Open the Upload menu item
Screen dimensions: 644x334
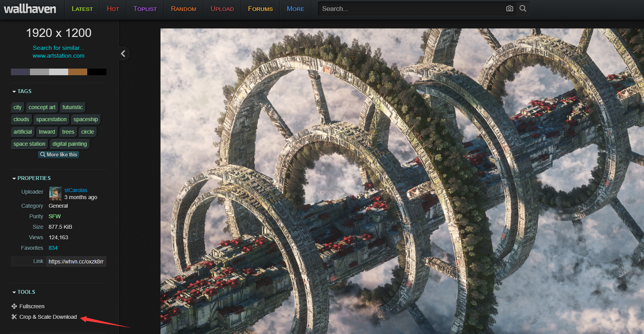pyautogui.click(x=222, y=9)
